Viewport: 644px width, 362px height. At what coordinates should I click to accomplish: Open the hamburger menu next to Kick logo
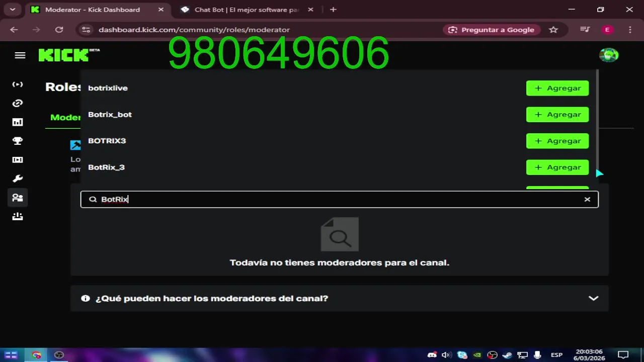(20, 55)
